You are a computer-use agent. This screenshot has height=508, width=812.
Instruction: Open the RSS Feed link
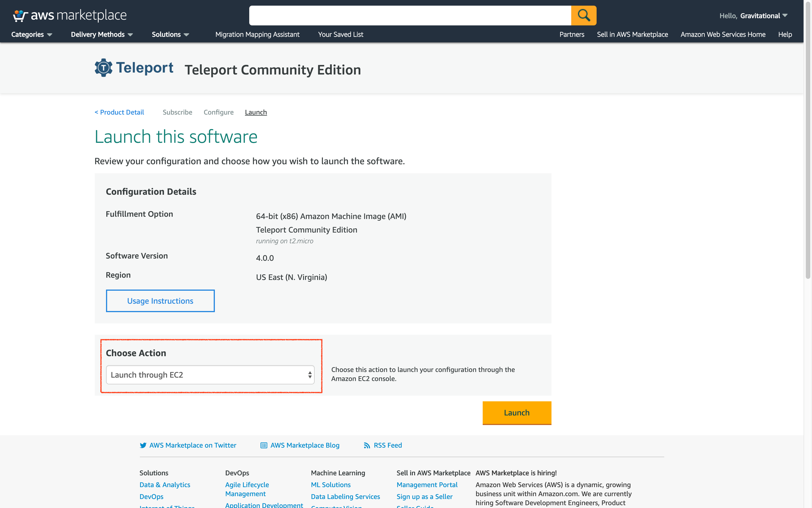tap(388, 445)
